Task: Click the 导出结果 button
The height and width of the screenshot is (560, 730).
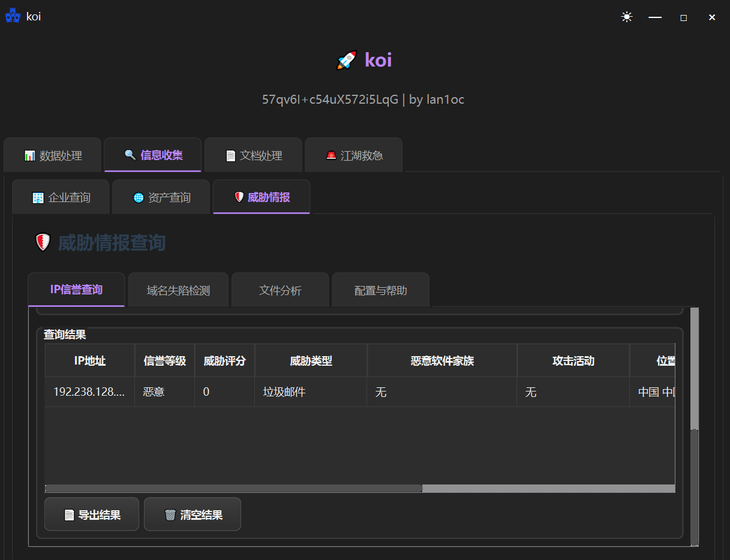Action: tap(92, 514)
